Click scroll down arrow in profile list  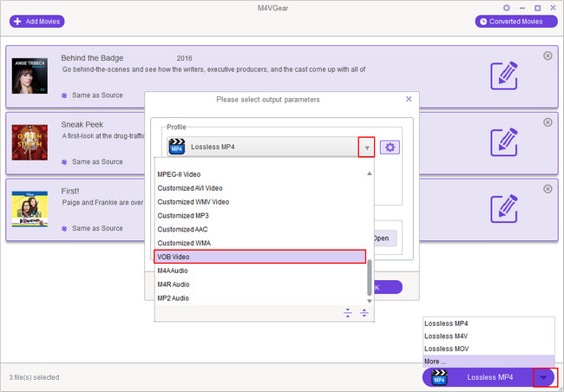pyautogui.click(x=369, y=301)
